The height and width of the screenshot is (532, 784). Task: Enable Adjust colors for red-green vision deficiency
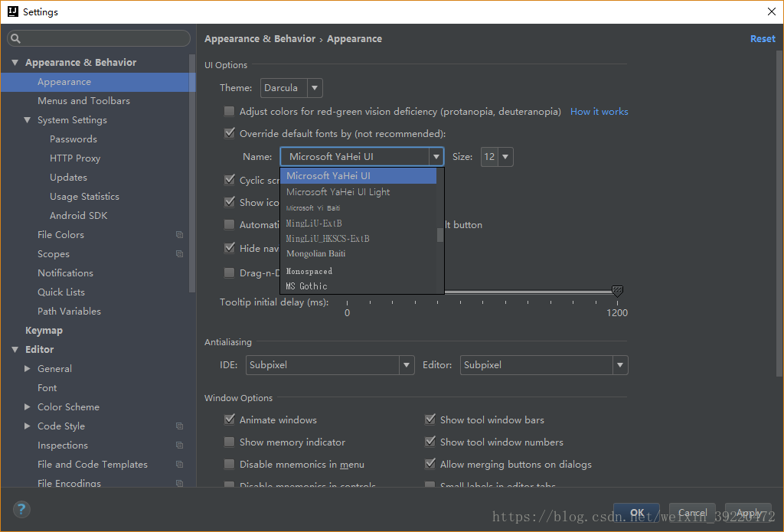coord(229,112)
